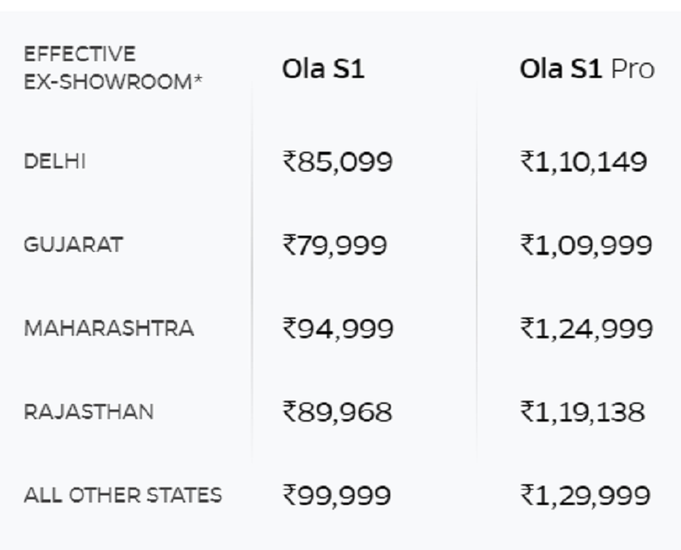Select the Maharashtra row label
The image size is (681, 550).
tap(109, 328)
